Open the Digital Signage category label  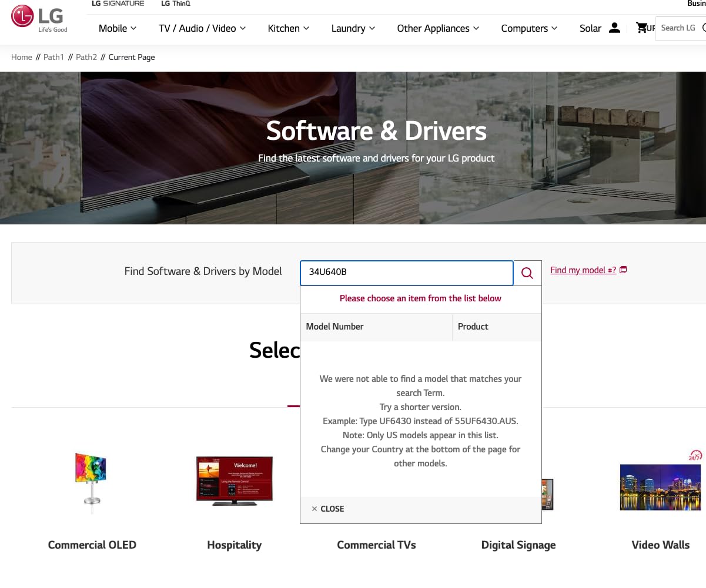point(518,545)
